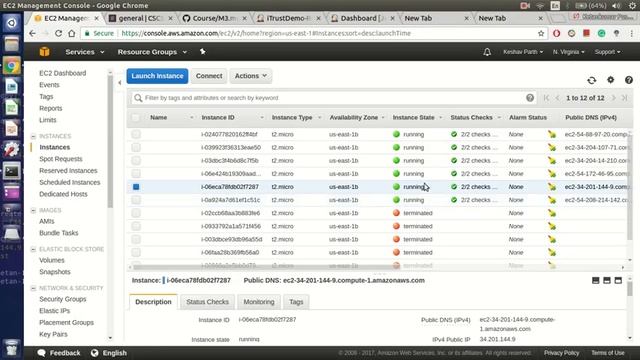Click the instance filter search field
This screenshot has width=640, height=360.
click(333, 98)
